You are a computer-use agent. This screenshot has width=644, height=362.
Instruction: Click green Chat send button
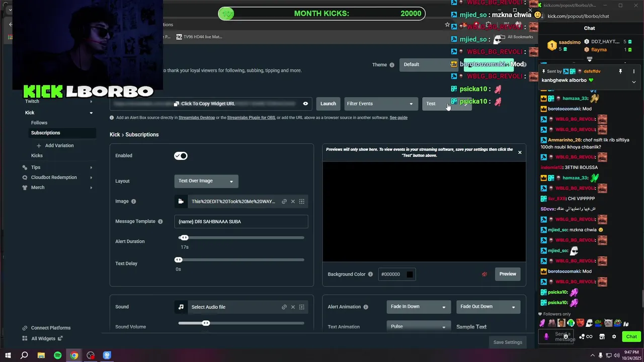(631, 337)
